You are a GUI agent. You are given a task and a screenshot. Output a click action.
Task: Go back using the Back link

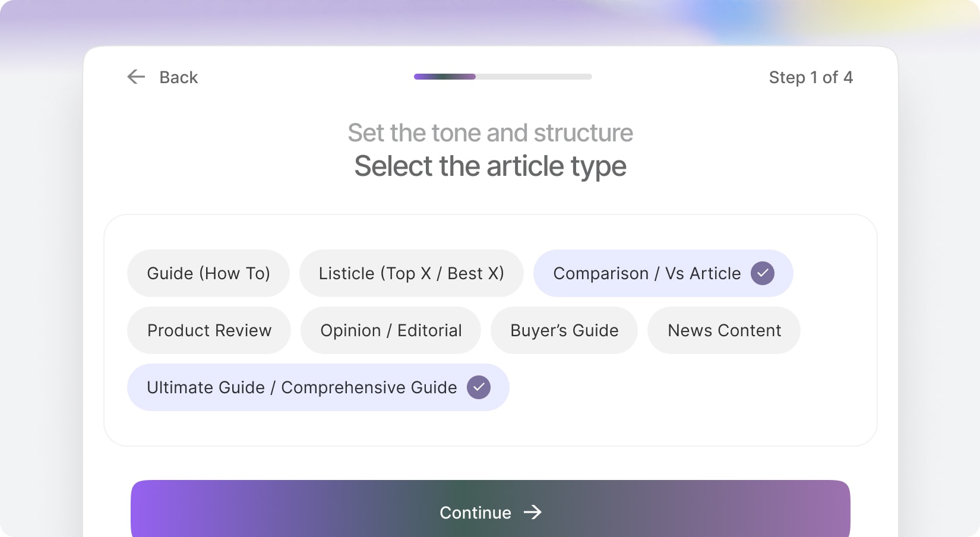click(x=178, y=77)
